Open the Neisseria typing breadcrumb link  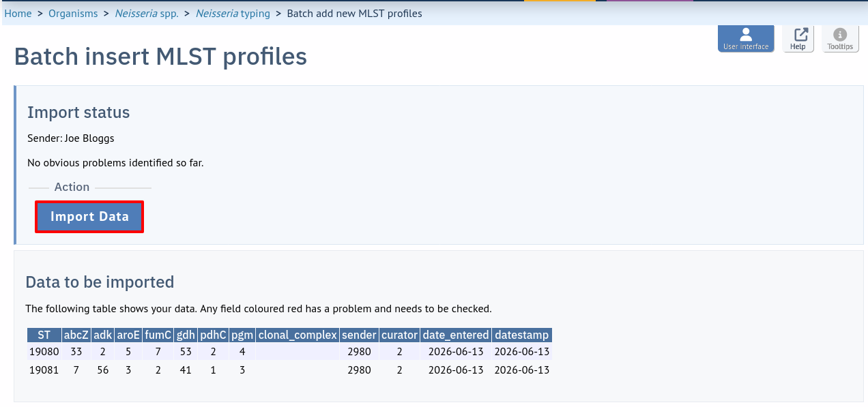click(x=233, y=14)
